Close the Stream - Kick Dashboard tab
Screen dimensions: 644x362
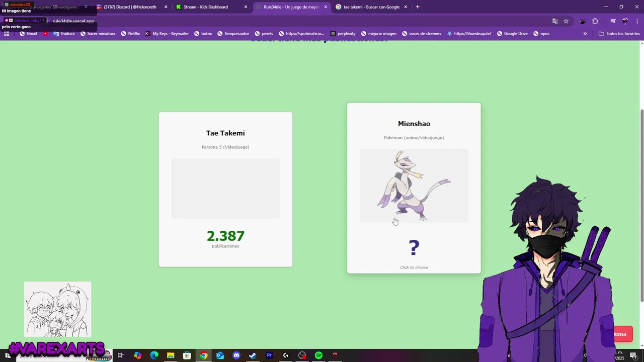tap(246, 7)
